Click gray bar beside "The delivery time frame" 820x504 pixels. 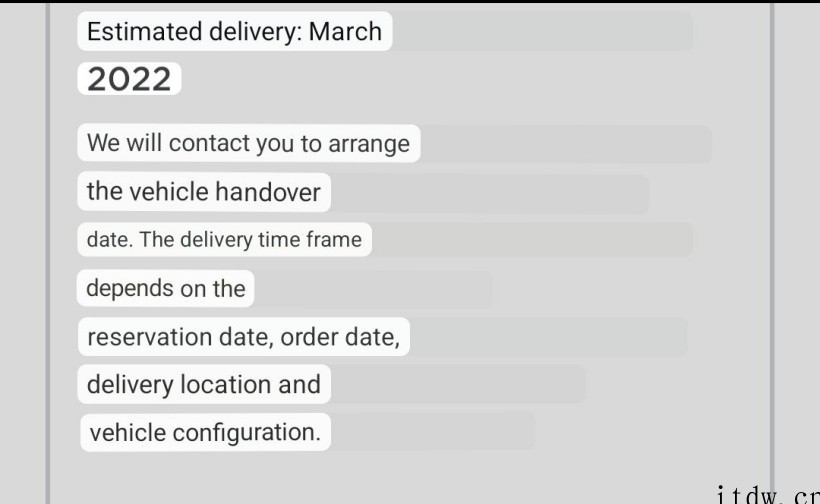(531, 240)
